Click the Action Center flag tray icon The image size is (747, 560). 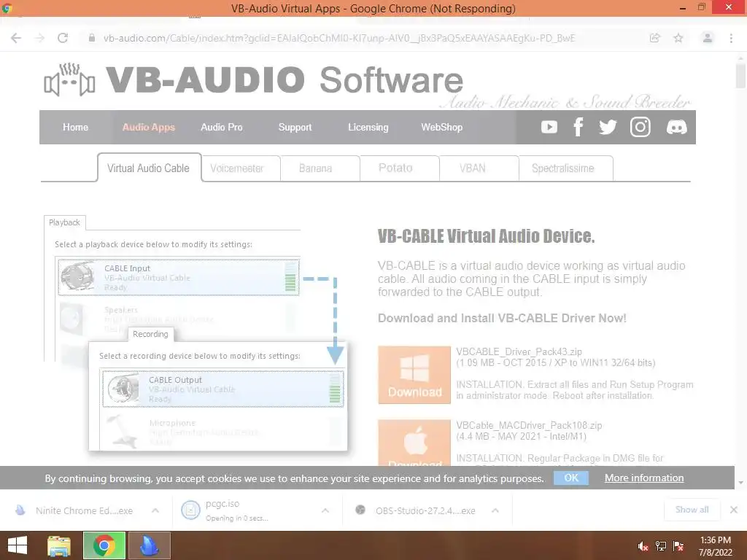click(678, 546)
